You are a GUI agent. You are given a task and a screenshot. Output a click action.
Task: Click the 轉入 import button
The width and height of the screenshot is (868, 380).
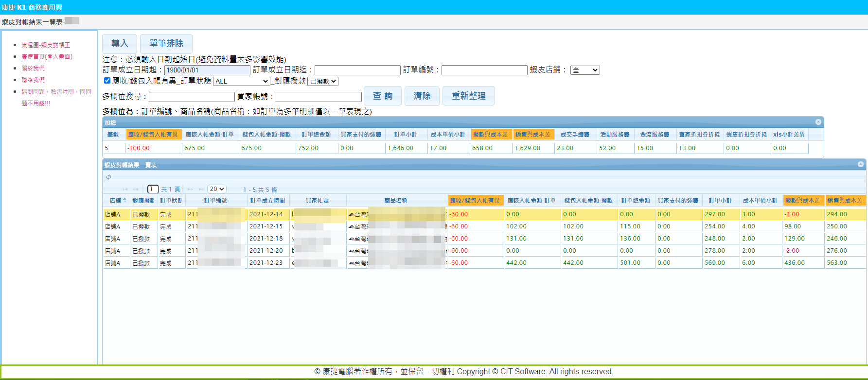pyautogui.click(x=120, y=44)
